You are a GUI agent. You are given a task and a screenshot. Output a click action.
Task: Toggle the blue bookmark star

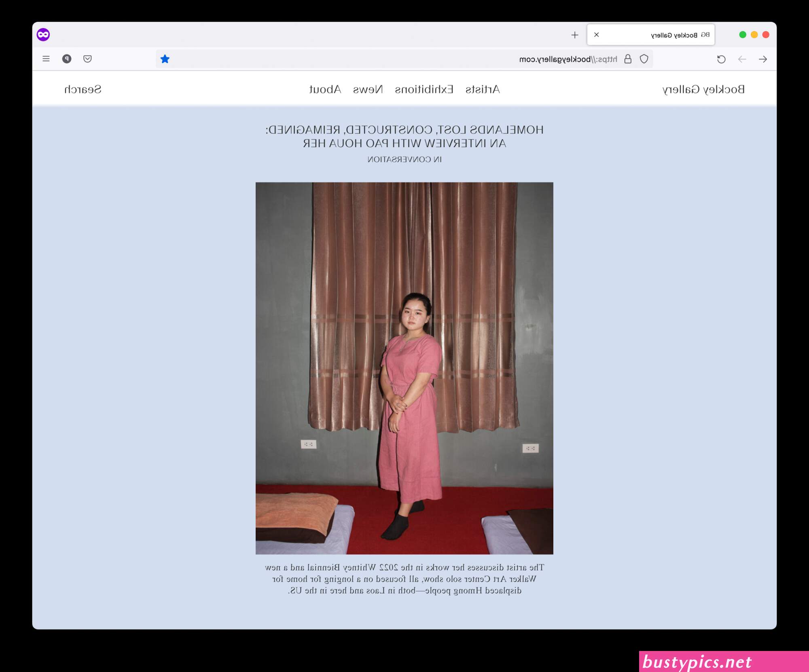(165, 59)
